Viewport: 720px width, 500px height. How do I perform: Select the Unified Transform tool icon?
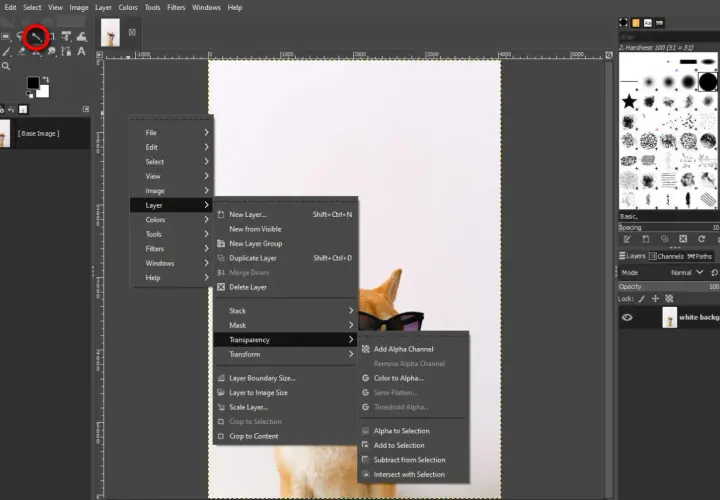(x=66, y=37)
